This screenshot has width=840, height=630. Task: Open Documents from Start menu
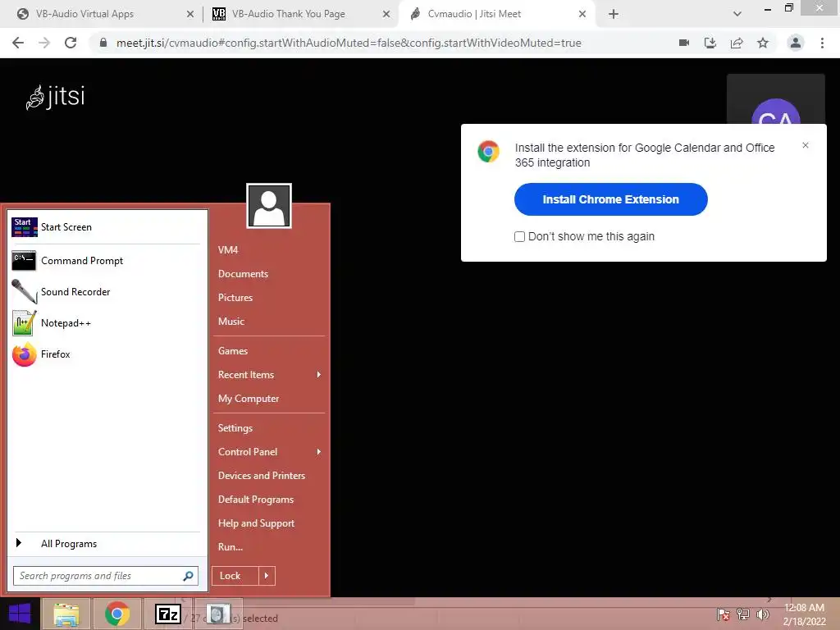pyautogui.click(x=243, y=274)
